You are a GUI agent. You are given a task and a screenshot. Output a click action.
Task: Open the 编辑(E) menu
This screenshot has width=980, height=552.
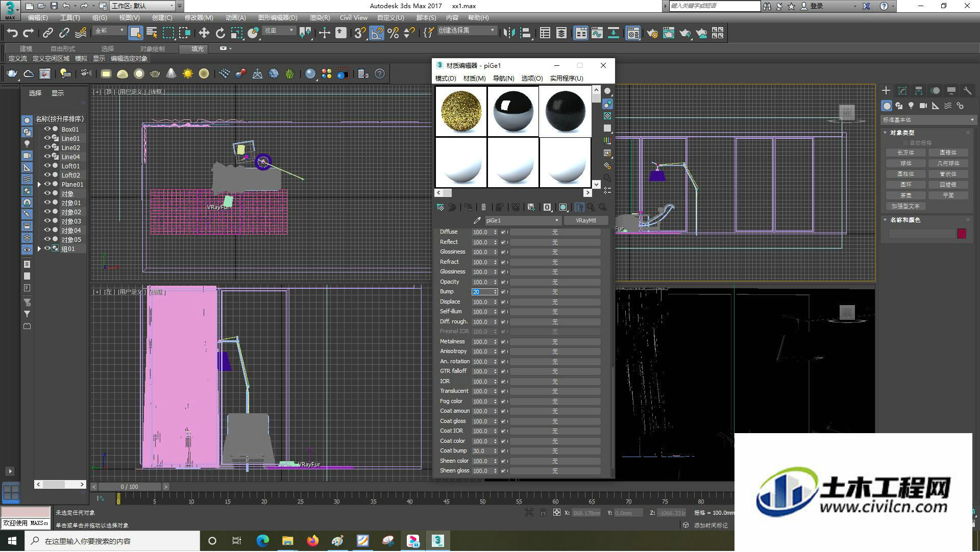pyautogui.click(x=38, y=17)
